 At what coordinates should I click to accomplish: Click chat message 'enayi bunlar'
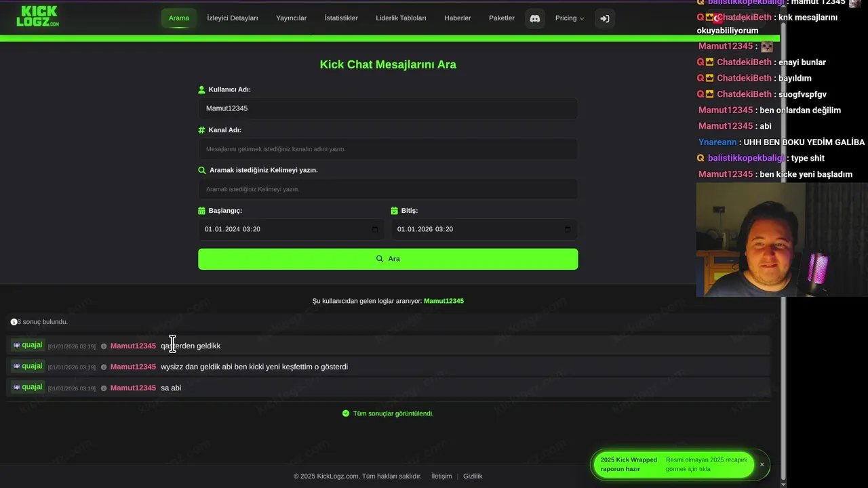pyautogui.click(x=802, y=62)
